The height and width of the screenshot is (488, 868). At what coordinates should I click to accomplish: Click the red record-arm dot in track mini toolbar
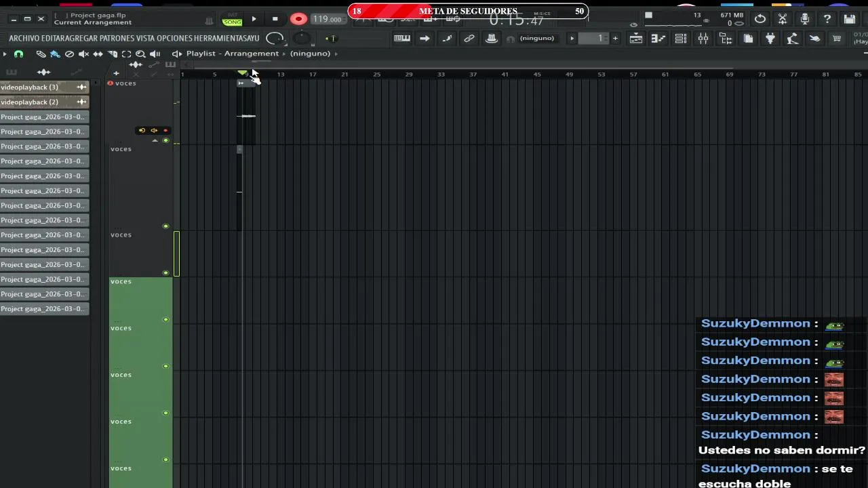[x=166, y=130]
